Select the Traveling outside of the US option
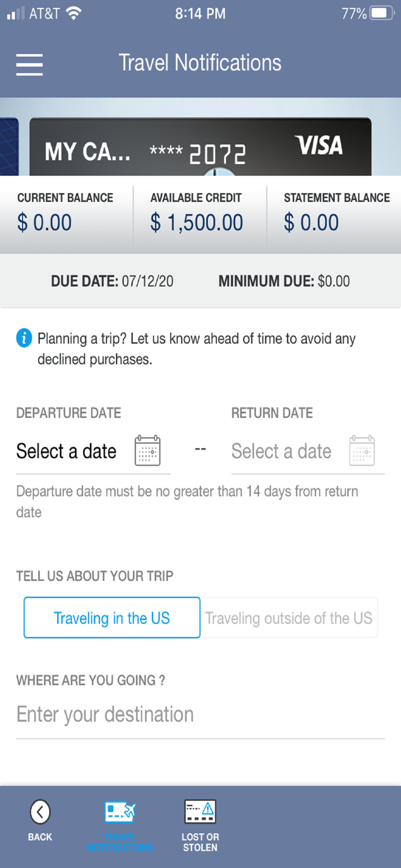Image resolution: width=401 pixels, height=868 pixels. coord(289,617)
